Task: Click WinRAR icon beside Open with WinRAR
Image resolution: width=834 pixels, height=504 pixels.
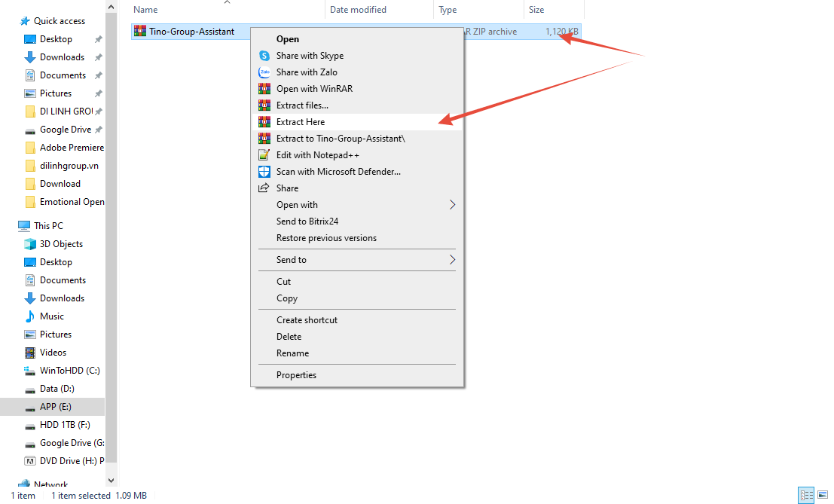Action: pyautogui.click(x=264, y=89)
